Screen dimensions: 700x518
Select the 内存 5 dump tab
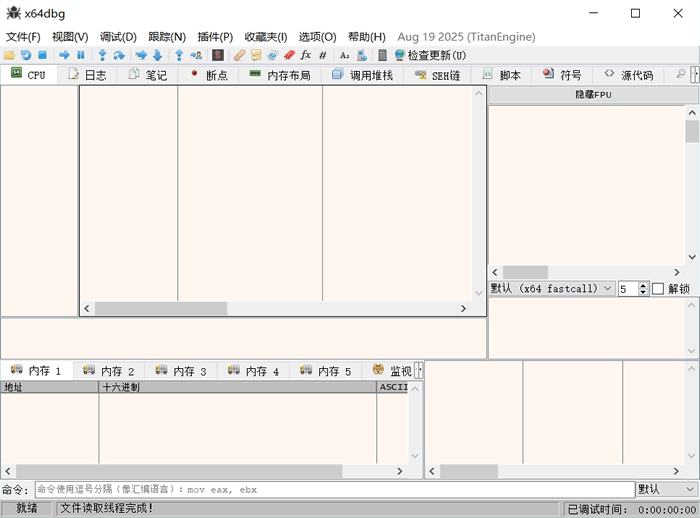click(x=326, y=371)
